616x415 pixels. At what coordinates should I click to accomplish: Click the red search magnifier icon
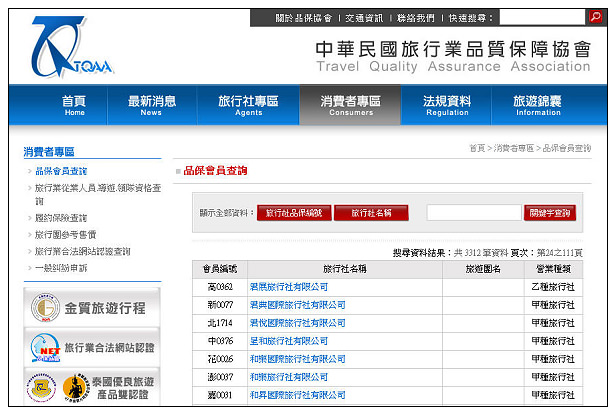[596, 17]
